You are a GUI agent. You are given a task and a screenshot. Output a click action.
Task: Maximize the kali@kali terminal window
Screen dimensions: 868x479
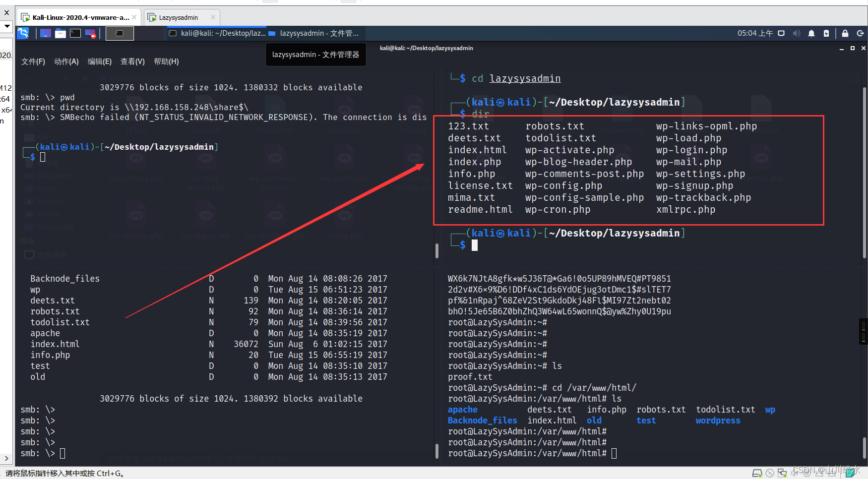click(853, 48)
